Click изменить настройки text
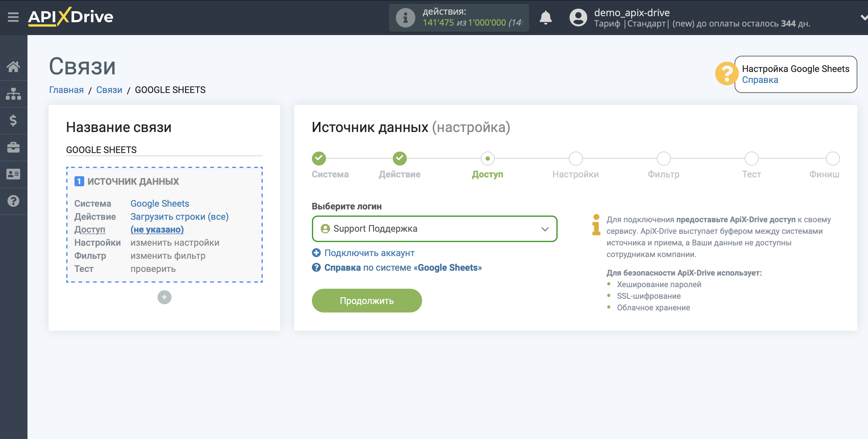868x439 pixels. point(175,243)
